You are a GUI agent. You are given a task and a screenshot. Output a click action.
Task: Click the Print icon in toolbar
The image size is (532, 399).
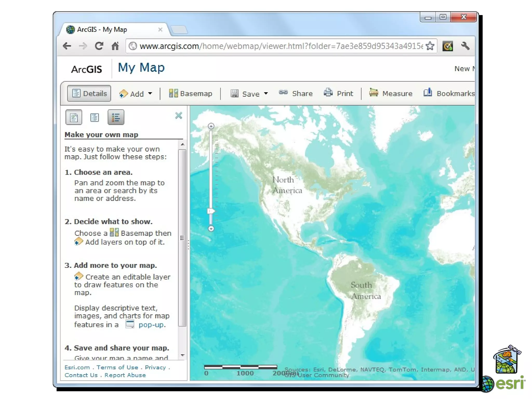pos(328,93)
